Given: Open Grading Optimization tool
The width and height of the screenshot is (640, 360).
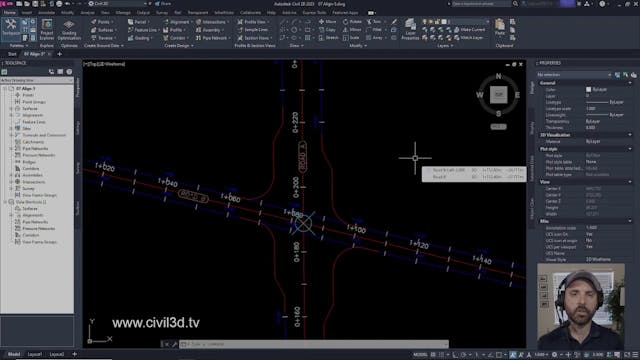Looking at the screenshot, I should [x=69, y=30].
